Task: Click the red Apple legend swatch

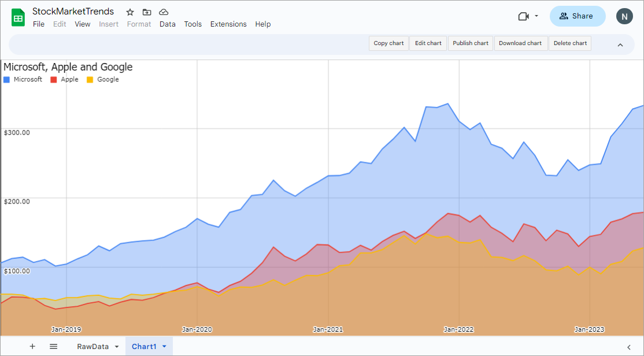Action: point(53,80)
